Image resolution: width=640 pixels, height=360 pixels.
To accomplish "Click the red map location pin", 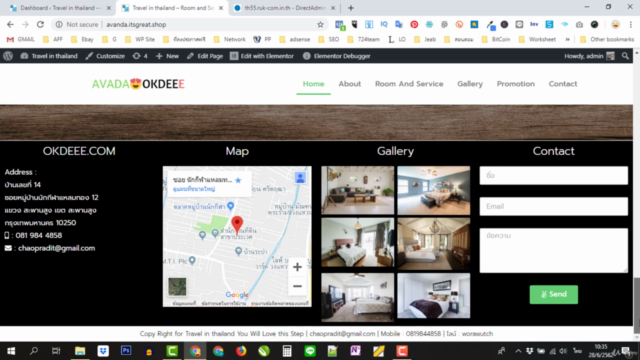I will point(237,225).
